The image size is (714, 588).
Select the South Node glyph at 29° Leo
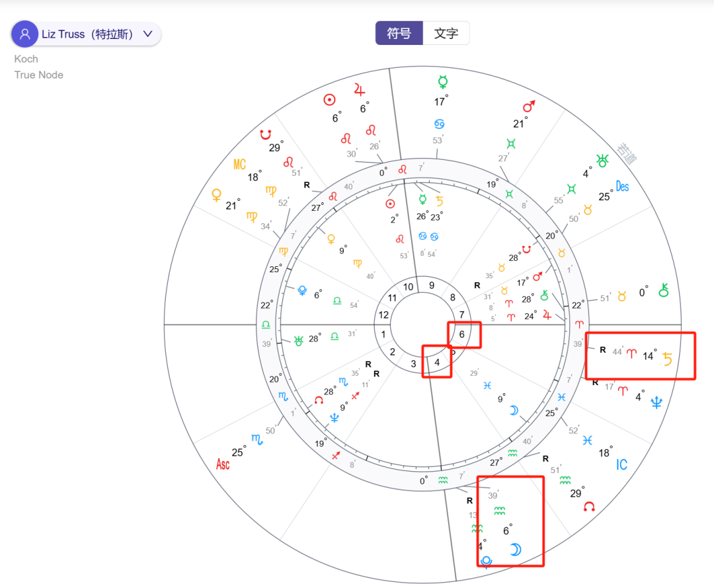coord(266,134)
